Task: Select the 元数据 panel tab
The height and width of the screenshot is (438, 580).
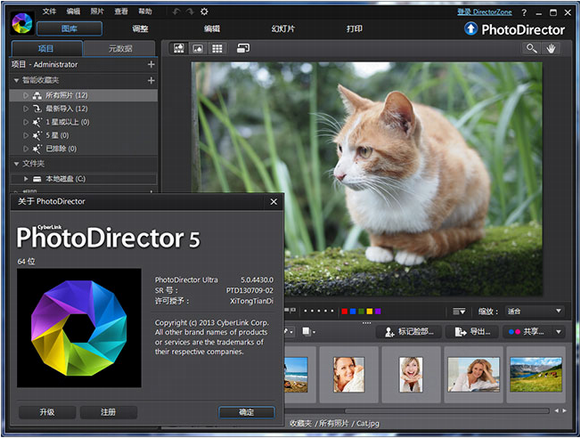Action: tap(120, 48)
